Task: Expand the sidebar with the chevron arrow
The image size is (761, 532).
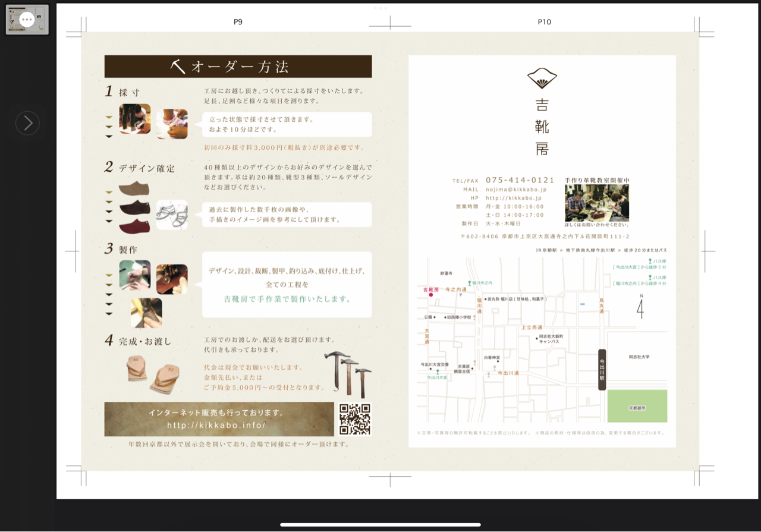Action: [27, 123]
